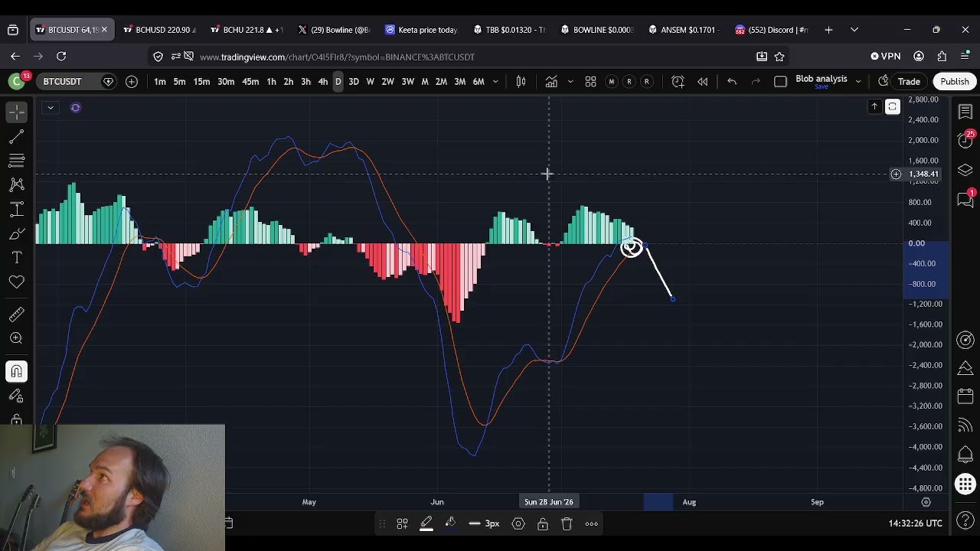The image size is (980, 551).
Task: Select the 1m timeframe
Action: click(160, 82)
